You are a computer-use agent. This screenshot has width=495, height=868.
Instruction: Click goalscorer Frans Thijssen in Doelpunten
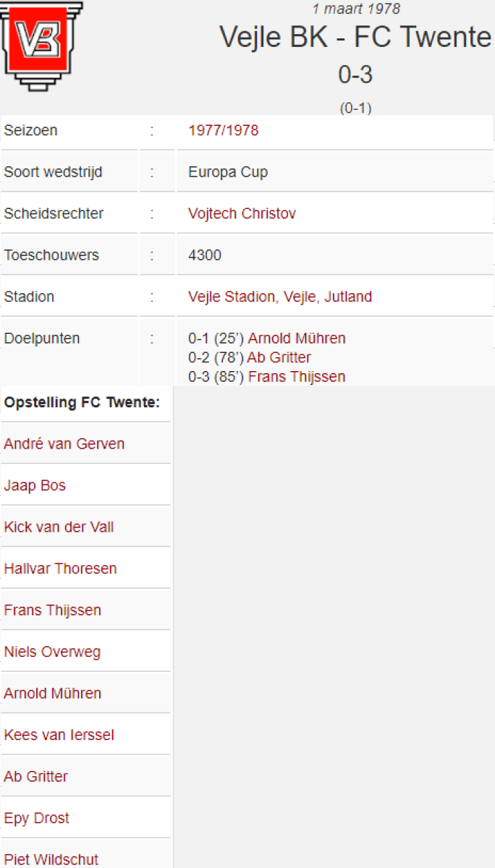click(x=297, y=377)
